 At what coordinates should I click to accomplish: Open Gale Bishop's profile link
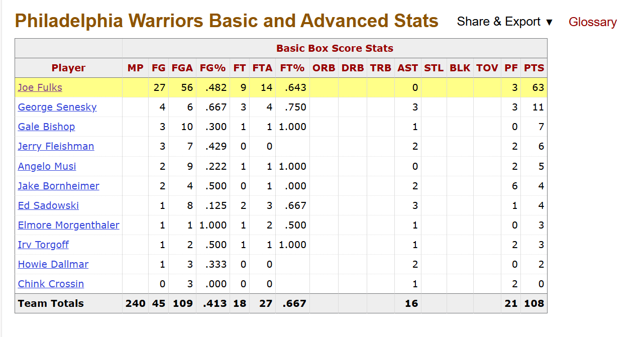click(x=46, y=127)
